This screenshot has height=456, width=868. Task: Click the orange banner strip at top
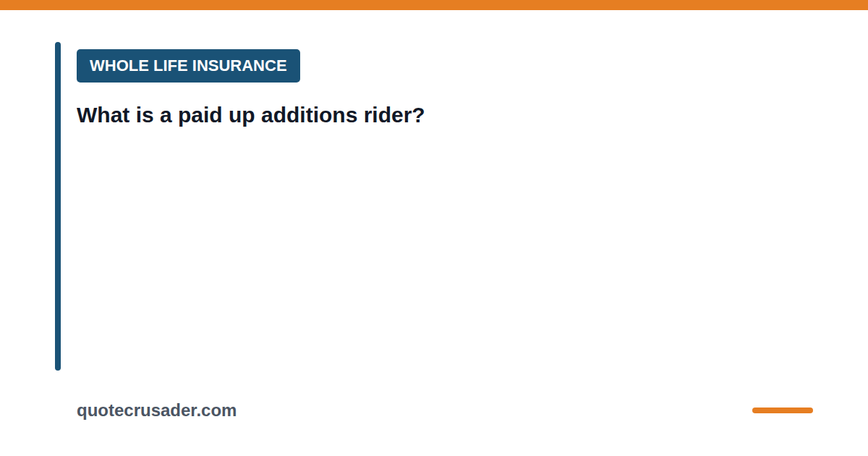434,5
